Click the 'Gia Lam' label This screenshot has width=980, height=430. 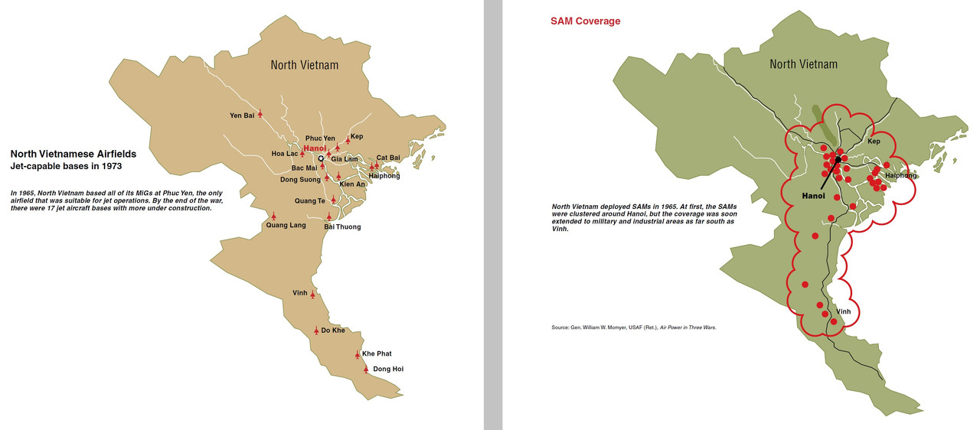345,159
